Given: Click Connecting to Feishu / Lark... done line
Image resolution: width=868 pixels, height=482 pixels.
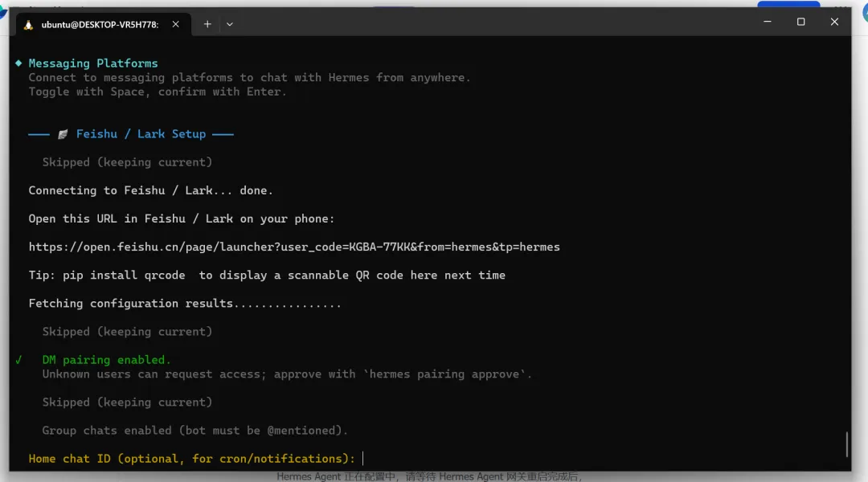Looking at the screenshot, I should coord(150,190).
